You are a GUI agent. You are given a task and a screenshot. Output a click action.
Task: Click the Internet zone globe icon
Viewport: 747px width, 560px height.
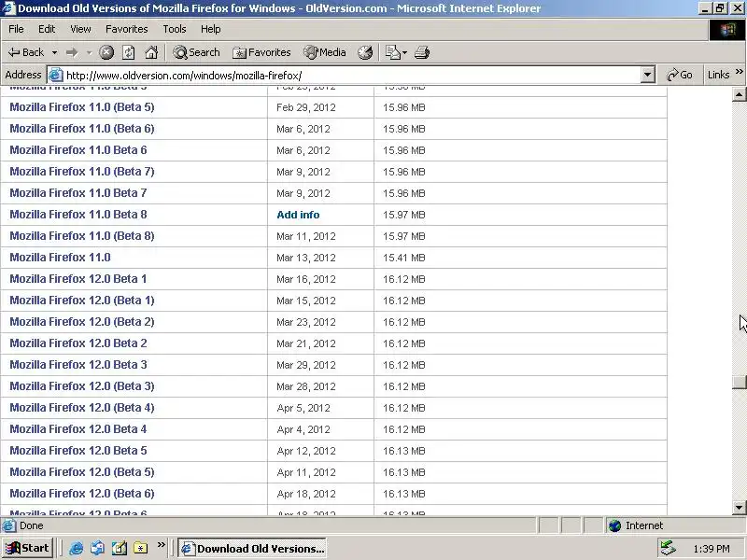(x=615, y=525)
